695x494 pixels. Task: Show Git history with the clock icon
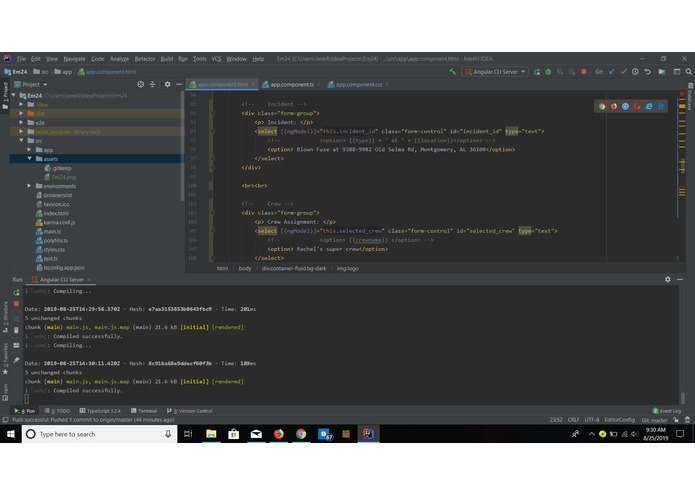click(635, 72)
